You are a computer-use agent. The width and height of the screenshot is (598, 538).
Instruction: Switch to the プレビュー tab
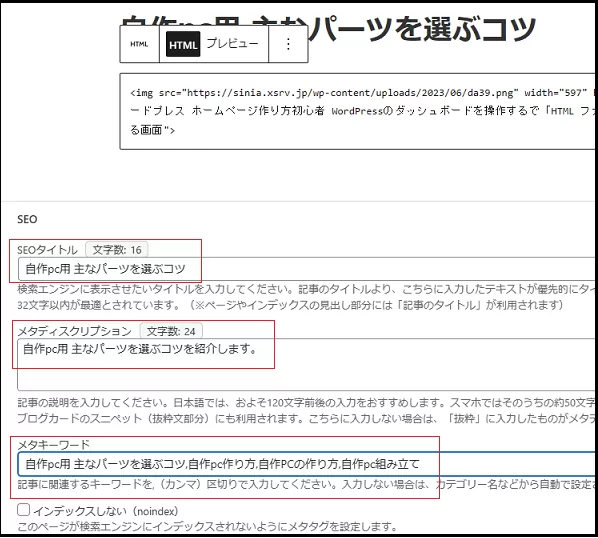232,43
